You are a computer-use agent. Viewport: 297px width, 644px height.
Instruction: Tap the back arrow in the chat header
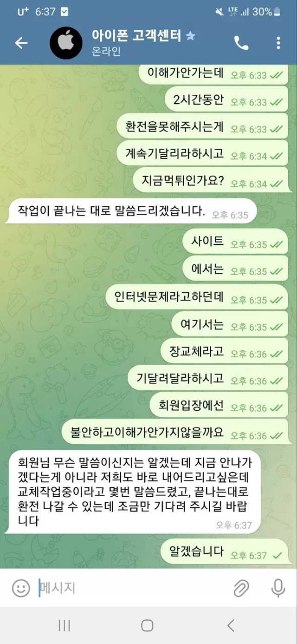(21, 43)
